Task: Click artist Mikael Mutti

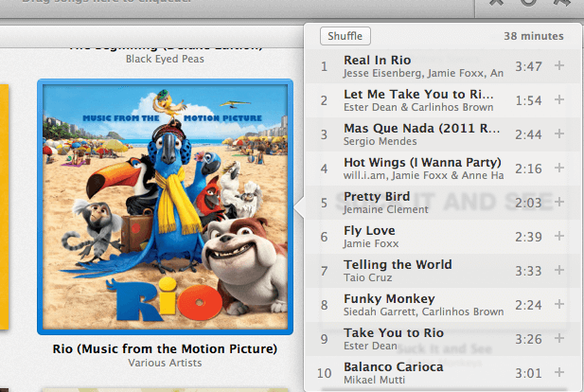Action: [x=374, y=380]
